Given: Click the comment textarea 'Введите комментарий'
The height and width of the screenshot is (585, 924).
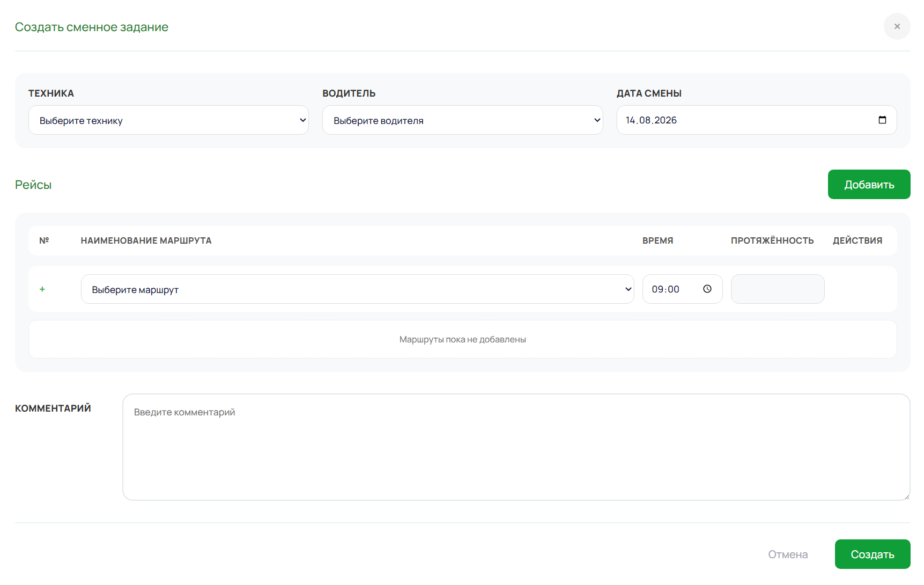Looking at the screenshot, I should coord(516,447).
